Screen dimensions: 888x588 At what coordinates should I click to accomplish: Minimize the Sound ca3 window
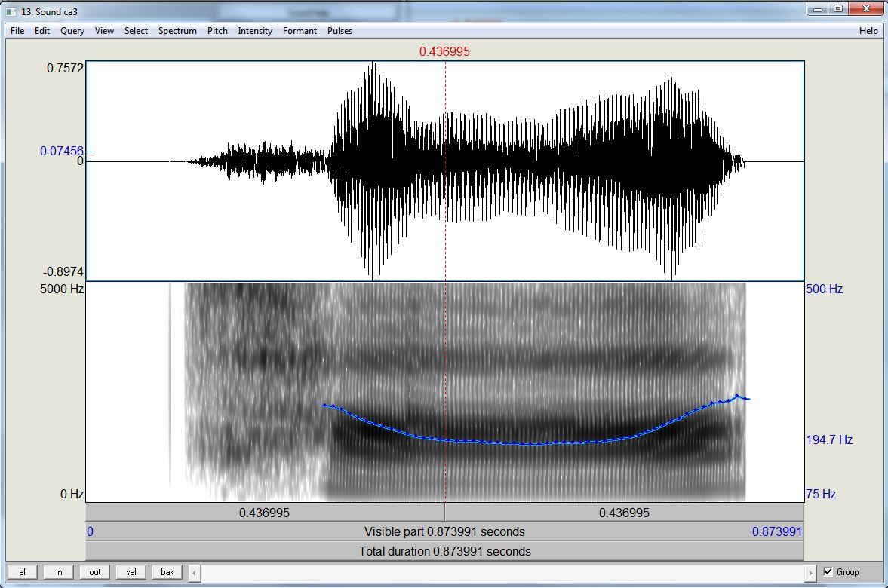818,9
